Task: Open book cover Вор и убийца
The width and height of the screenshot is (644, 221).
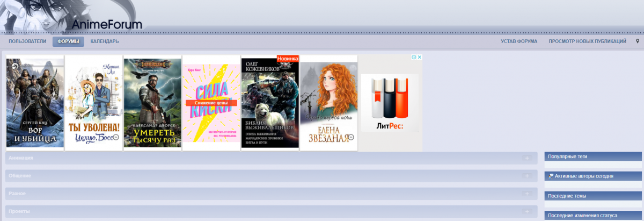Action: [x=35, y=102]
